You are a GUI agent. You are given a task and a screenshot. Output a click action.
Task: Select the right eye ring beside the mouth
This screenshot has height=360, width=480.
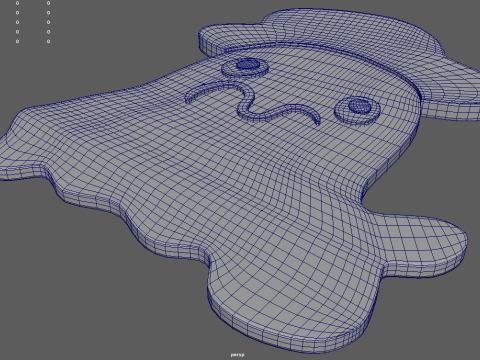357,111
